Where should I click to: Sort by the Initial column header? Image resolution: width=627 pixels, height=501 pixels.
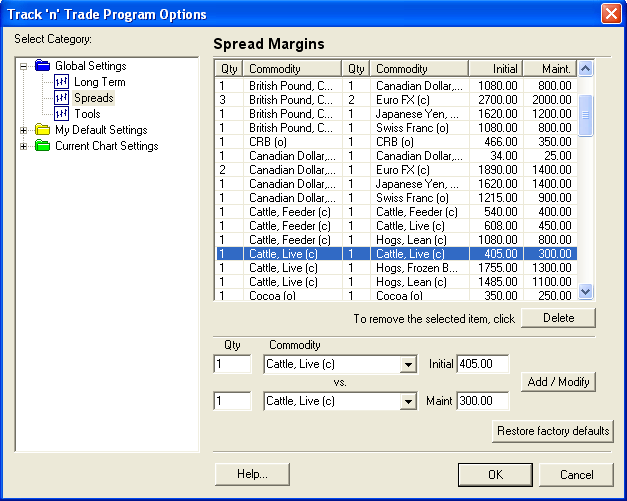click(495, 68)
